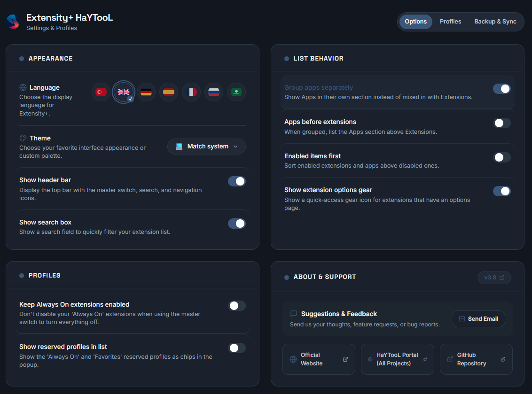532x394 pixels.
Task: Switch to the Options tab
Action: (x=415, y=22)
